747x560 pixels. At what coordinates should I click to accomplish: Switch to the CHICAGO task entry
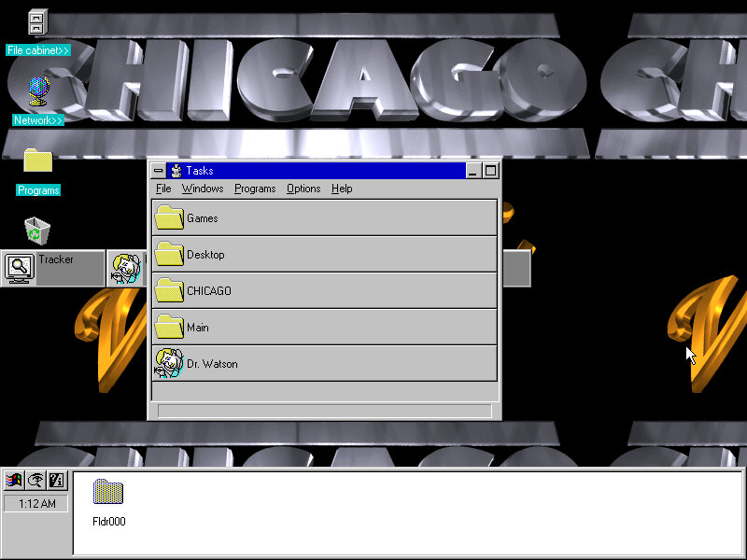point(324,291)
